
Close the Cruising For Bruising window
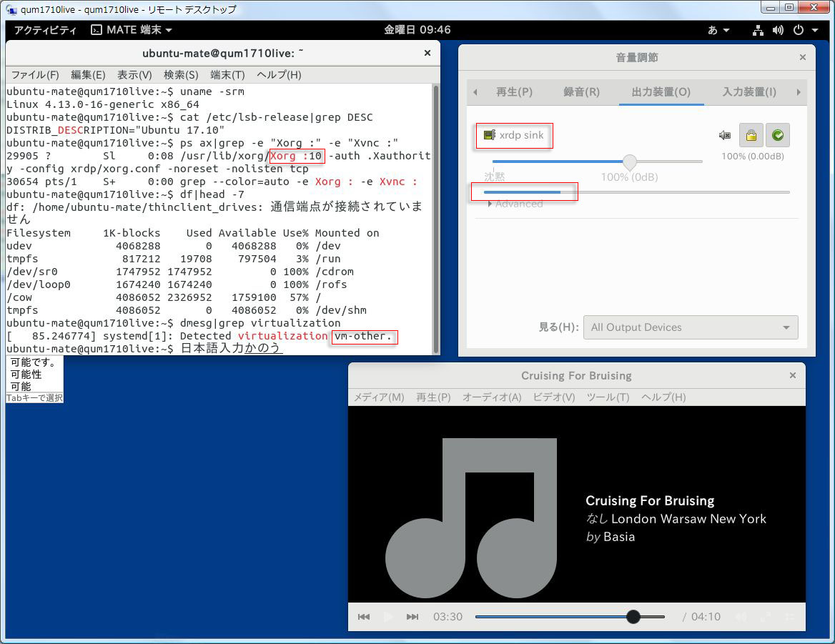[792, 376]
